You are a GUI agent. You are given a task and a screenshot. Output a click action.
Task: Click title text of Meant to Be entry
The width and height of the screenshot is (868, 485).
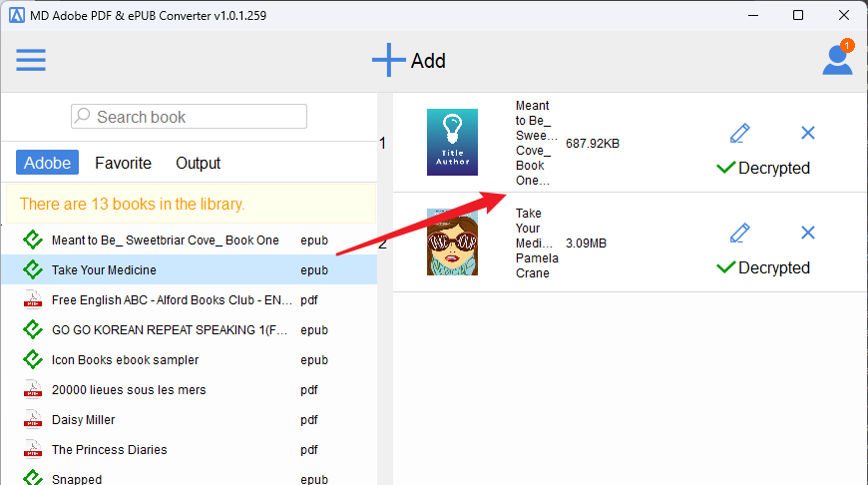pos(536,143)
